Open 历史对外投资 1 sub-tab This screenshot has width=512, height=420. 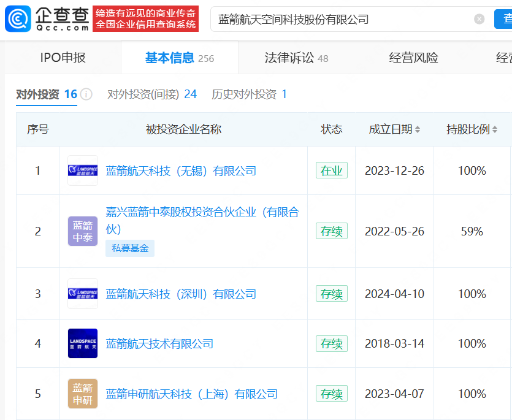coord(249,94)
